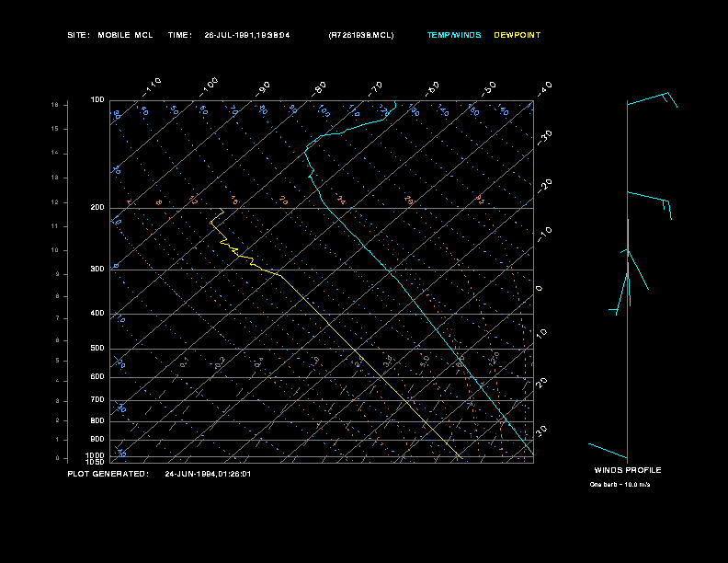Click pressure axis label 400
This screenshot has width=728, height=563.
(x=97, y=313)
